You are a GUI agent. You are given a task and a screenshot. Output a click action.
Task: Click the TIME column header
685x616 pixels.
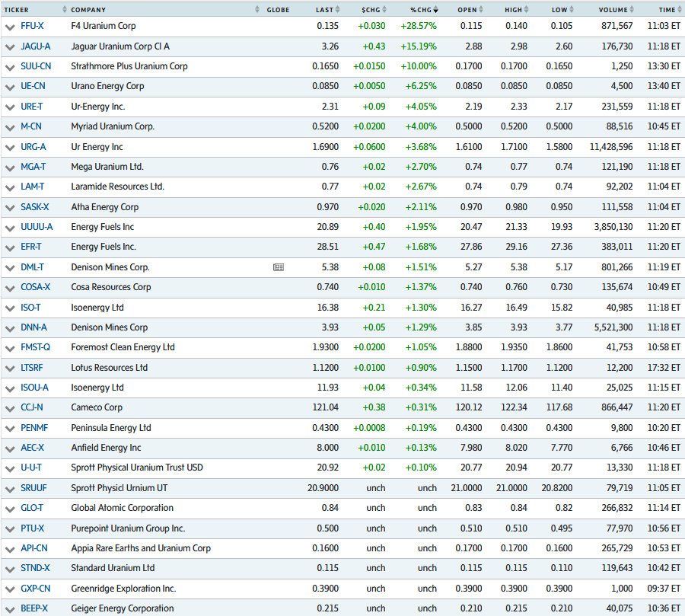pyautogui.click(x=667, y=10)
